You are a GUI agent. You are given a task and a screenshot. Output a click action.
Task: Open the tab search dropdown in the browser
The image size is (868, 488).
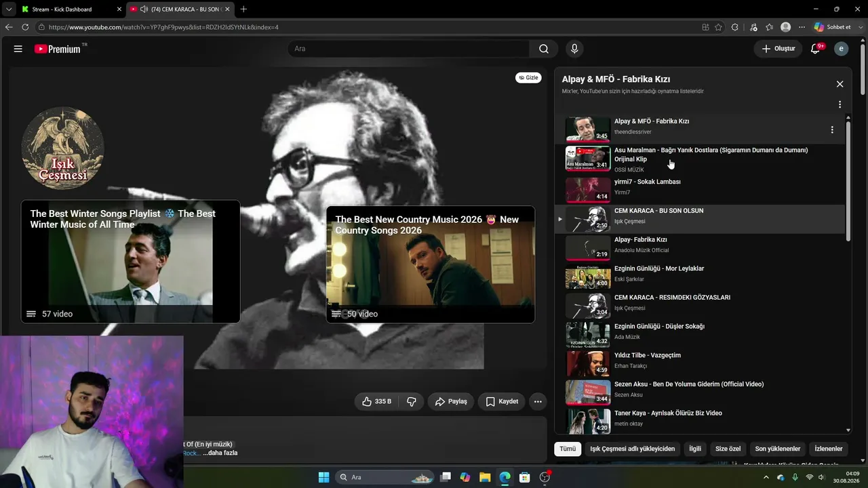[9, 9]
